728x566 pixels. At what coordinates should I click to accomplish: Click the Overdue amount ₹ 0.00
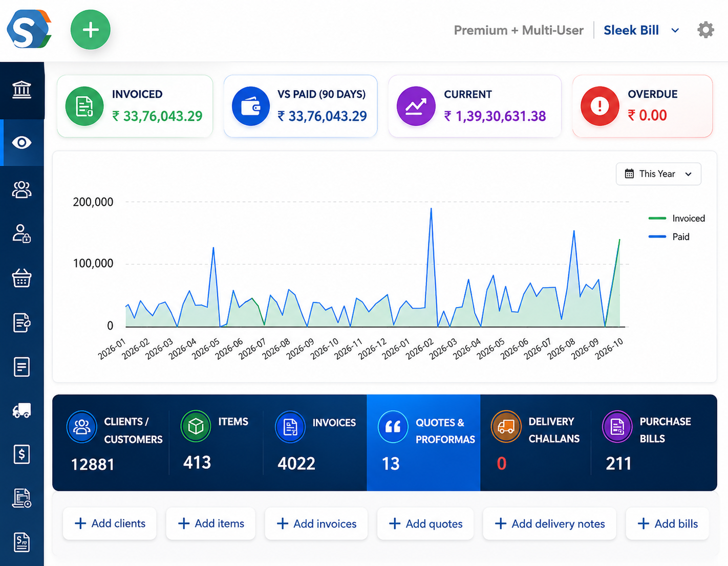[647, 115]
